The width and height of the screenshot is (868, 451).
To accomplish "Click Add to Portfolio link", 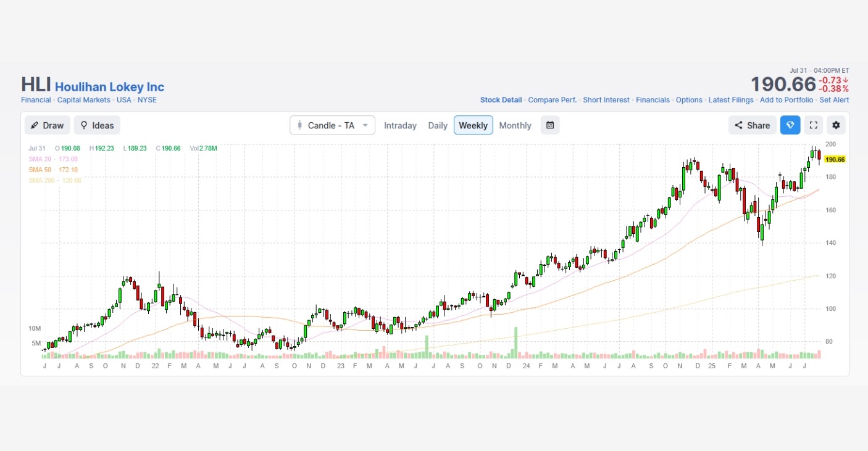I will click(787, 100).
